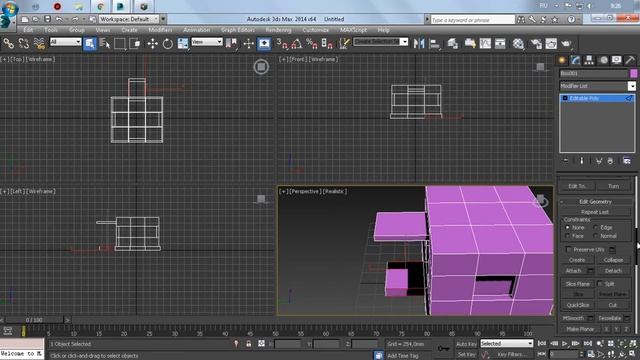Activate the Select Object tool
The image size is (640, 360).
coord(89,43)
